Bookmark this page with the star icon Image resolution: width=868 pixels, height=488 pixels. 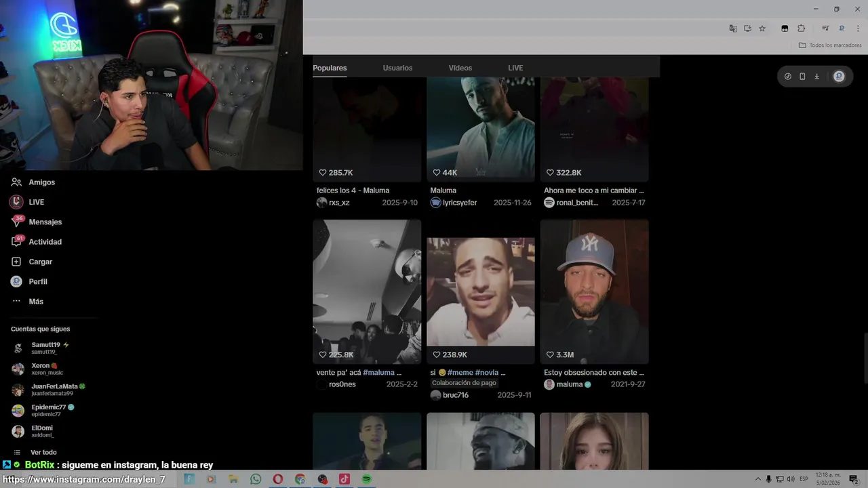[x=762, y=28]
